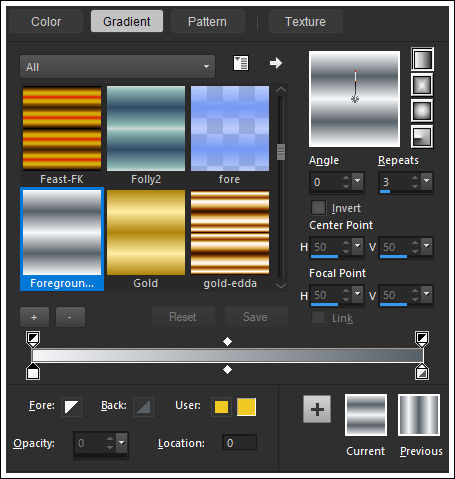Enable the Invert checkbox

pos(318,207)
